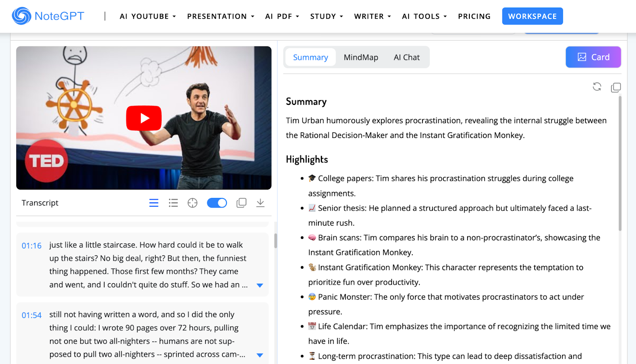Image resolution: width=636 pixels, height=364 pixels.
Task: Expand the STUDY menu
Action: (x=327, y=16)
